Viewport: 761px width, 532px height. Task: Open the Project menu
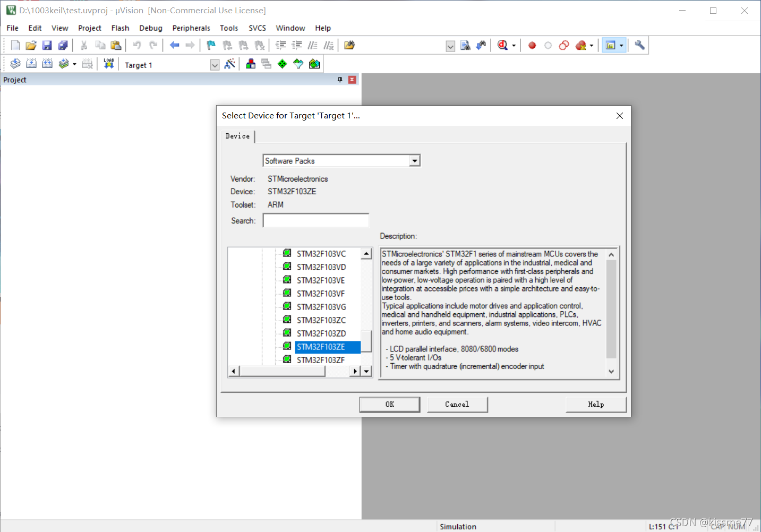tap(89, 28)
